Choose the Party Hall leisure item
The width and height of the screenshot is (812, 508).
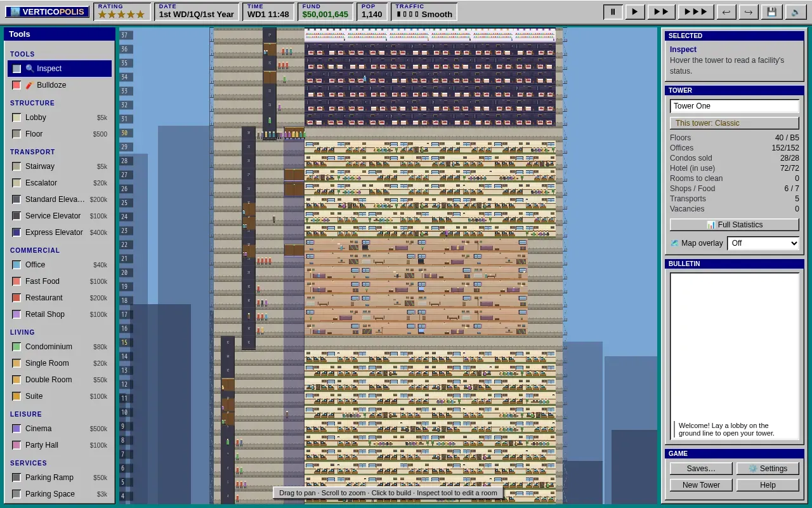60,445
